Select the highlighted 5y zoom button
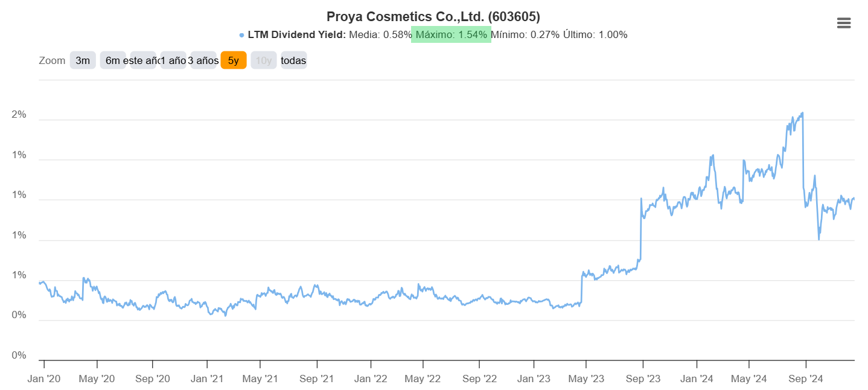Image resolution: width=868 pixels, height=390 pixels. pos(234,60)
